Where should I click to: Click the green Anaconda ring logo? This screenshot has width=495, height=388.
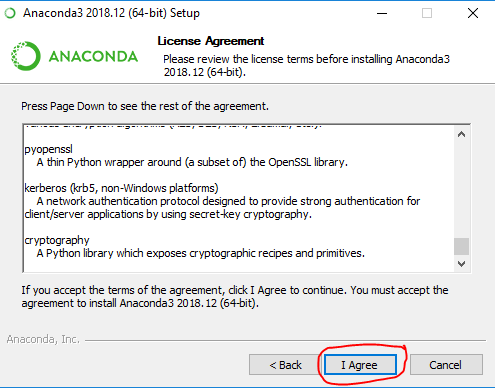pyautogui.click(x=26, y=56)
